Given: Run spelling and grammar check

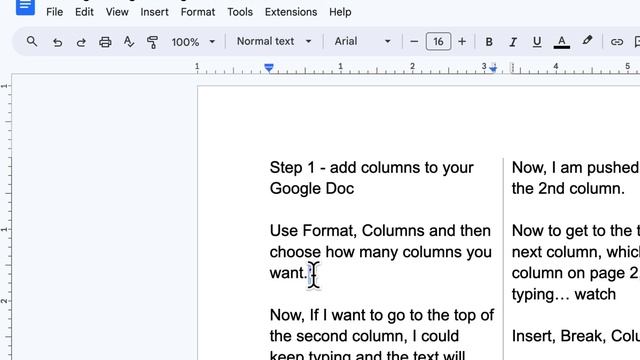Looking at the screenshot, I should click(x=129, y=42).
